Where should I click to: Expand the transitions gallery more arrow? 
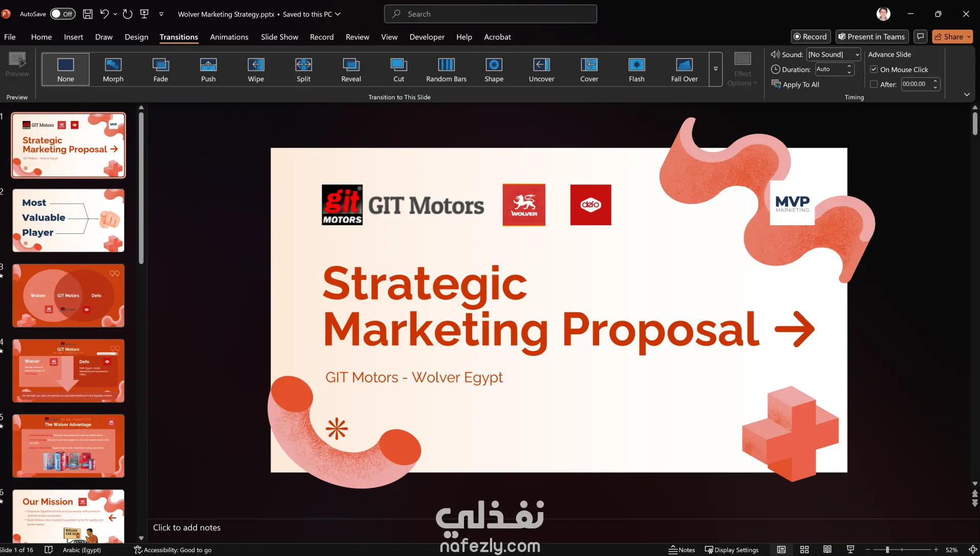click(716, 69)
